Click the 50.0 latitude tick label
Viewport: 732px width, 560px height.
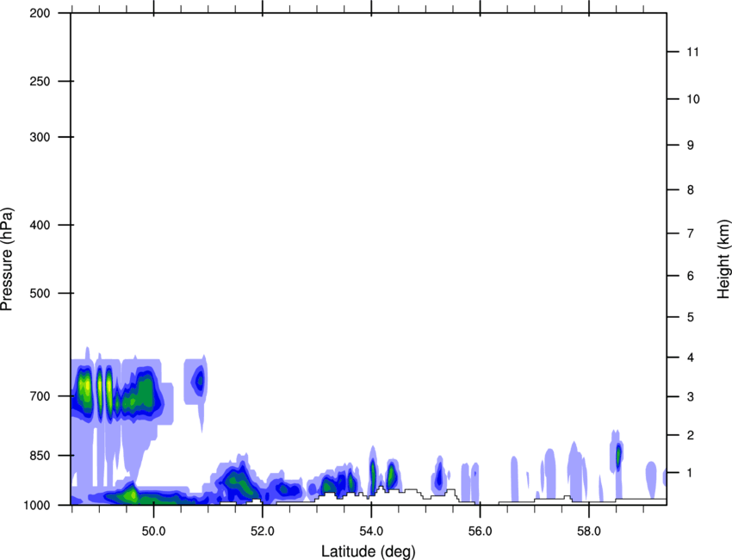153,532
